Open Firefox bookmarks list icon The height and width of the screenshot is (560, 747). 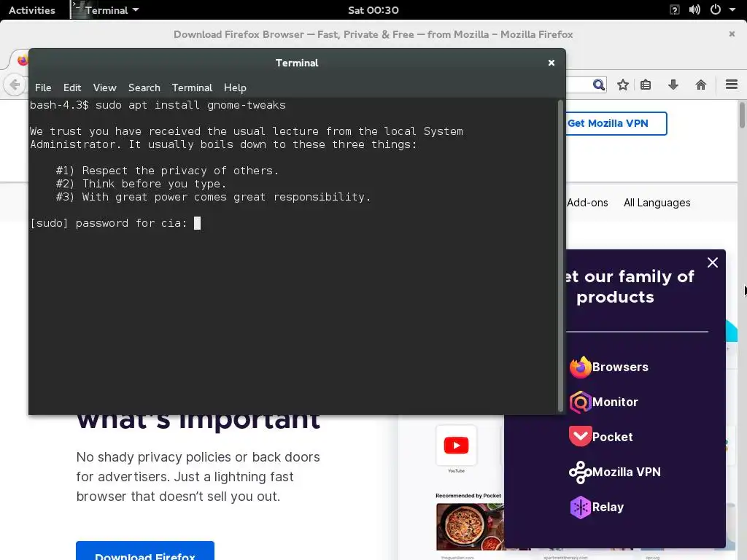646,85
